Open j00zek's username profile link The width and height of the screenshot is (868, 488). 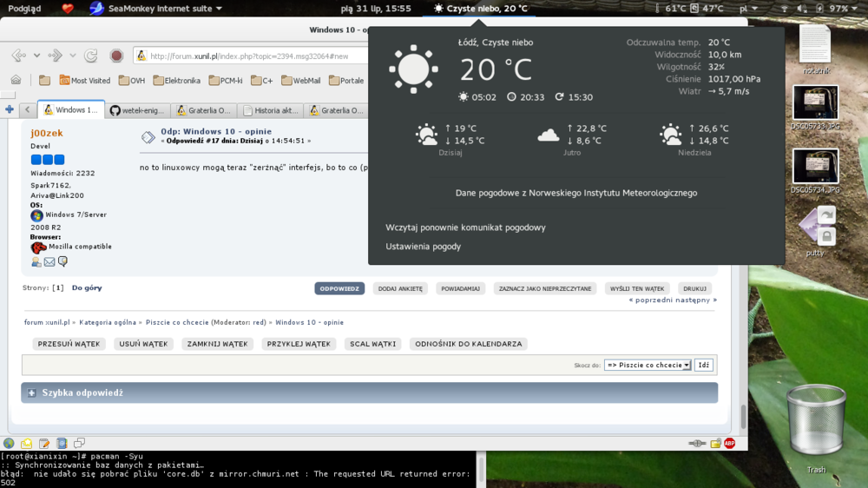point(47,133)
